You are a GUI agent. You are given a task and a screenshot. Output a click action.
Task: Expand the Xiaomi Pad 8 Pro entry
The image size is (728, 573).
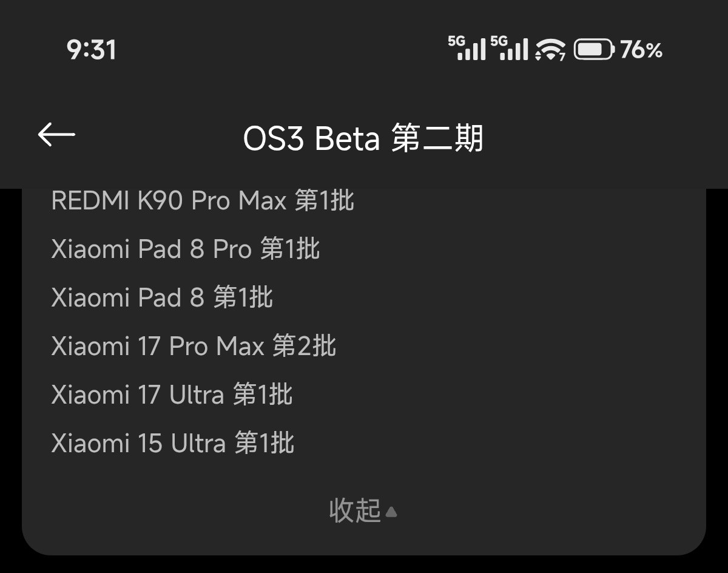185,249
